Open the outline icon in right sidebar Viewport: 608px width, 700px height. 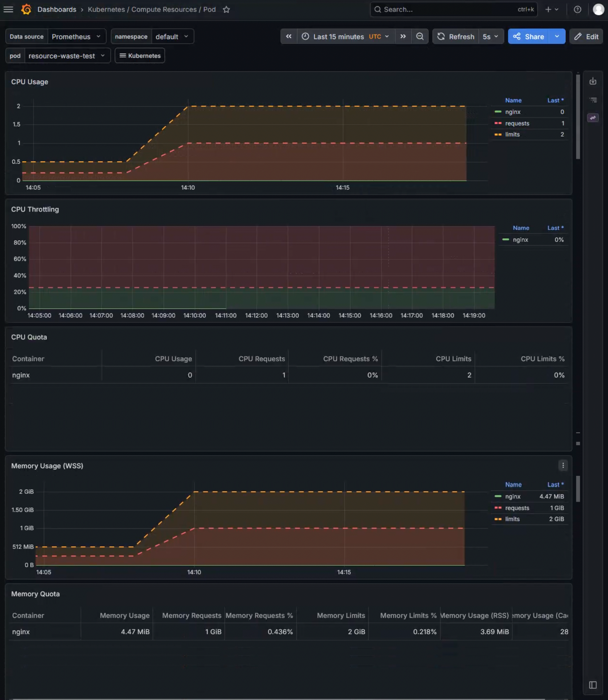[593, 100]
